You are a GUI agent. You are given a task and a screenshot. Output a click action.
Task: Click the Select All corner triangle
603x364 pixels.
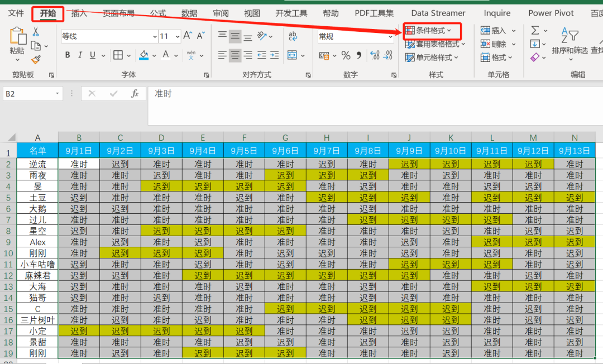tap(12, 137)
